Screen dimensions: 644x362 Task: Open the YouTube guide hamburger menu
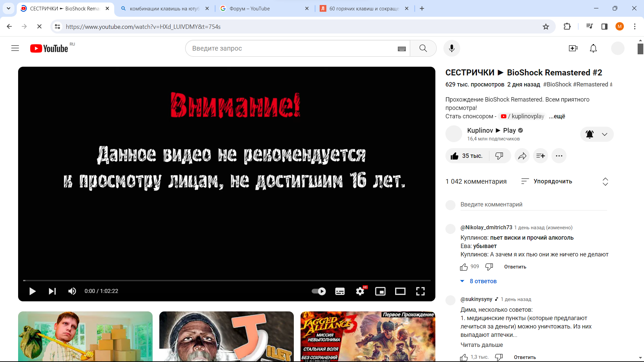click(15, 48)
